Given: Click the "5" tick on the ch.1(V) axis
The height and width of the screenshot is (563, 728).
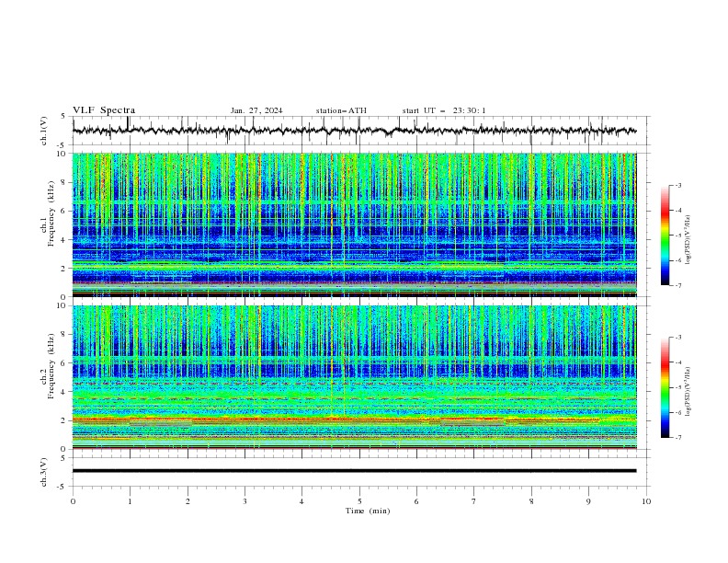Looking at the screenshot, I should [x=64, y=116].
